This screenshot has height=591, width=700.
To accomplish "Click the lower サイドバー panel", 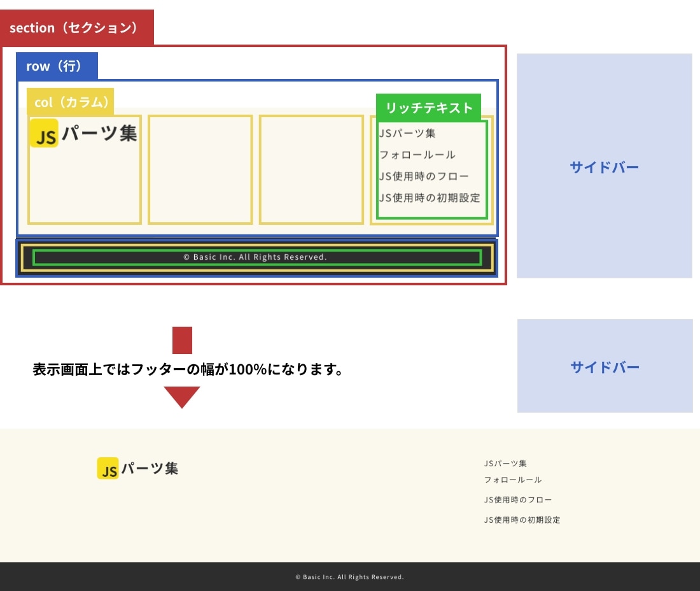I will [x=605, y=366].
